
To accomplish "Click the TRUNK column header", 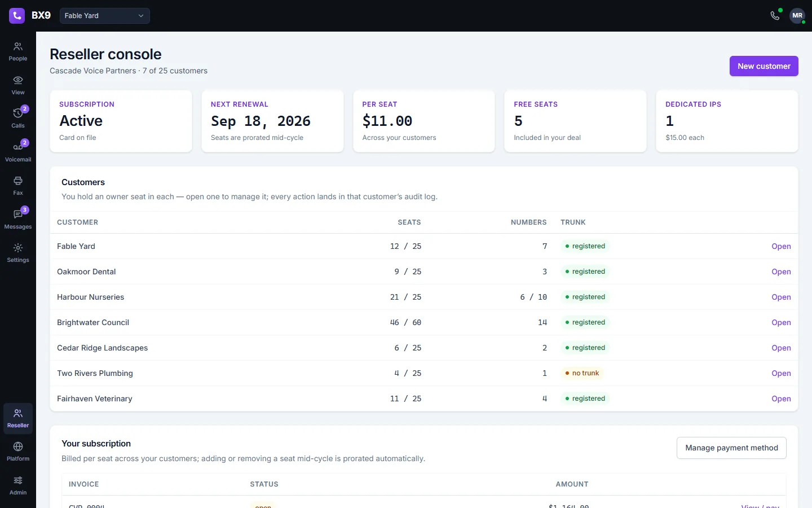I will (x=573, y=222).
